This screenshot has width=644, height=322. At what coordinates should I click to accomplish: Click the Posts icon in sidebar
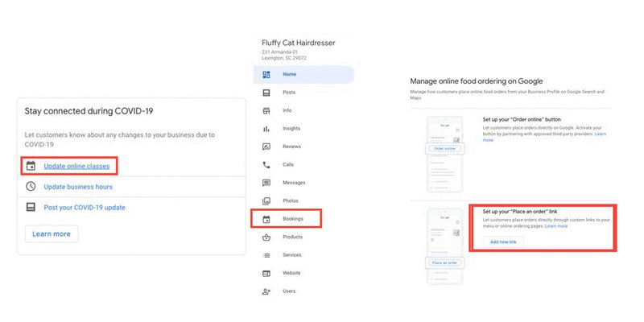[x=266, y=93]
